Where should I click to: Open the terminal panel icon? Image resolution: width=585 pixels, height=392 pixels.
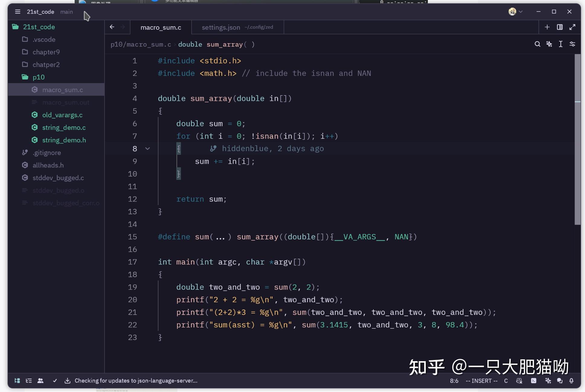coord(534,381)
